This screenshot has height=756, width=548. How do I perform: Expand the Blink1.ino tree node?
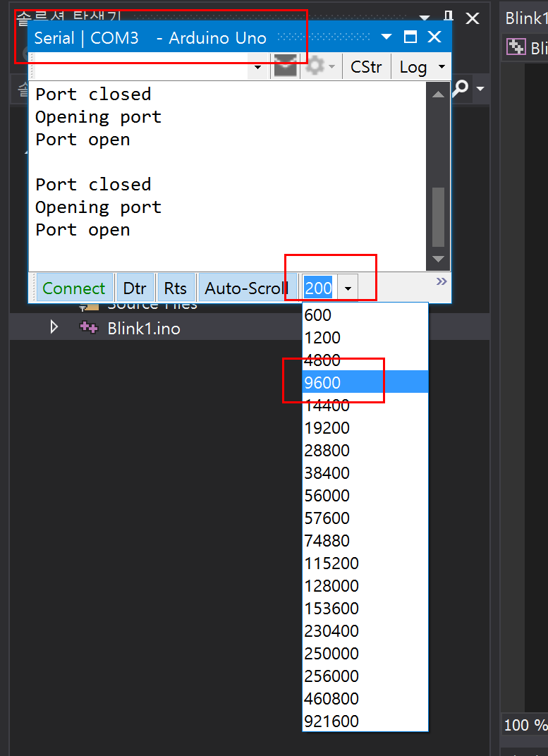point(54,328)
